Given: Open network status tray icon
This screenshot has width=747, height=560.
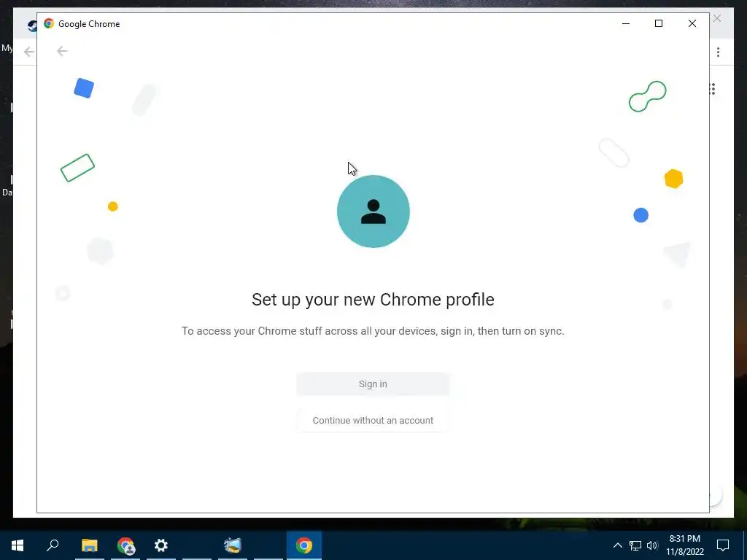Looking at the screenshot, I should 635,545.
